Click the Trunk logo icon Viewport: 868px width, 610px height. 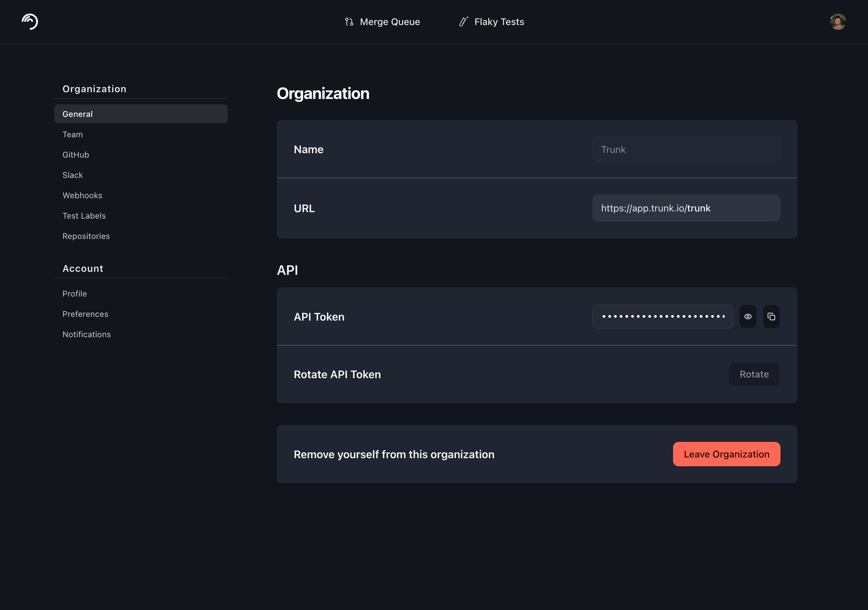tap(30, 22)
